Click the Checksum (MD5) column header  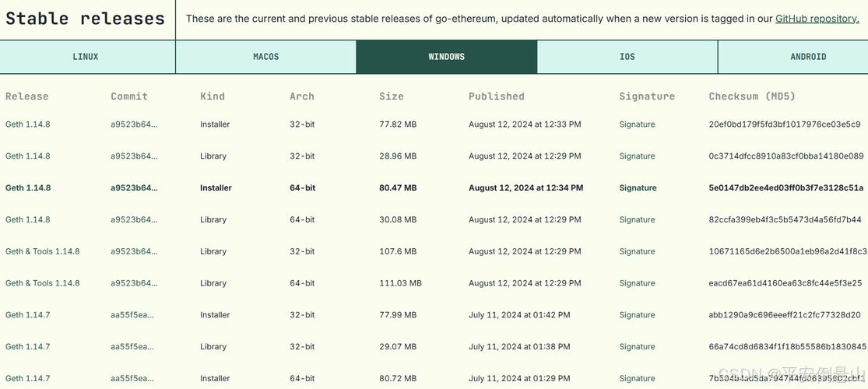tap(752, 96)
